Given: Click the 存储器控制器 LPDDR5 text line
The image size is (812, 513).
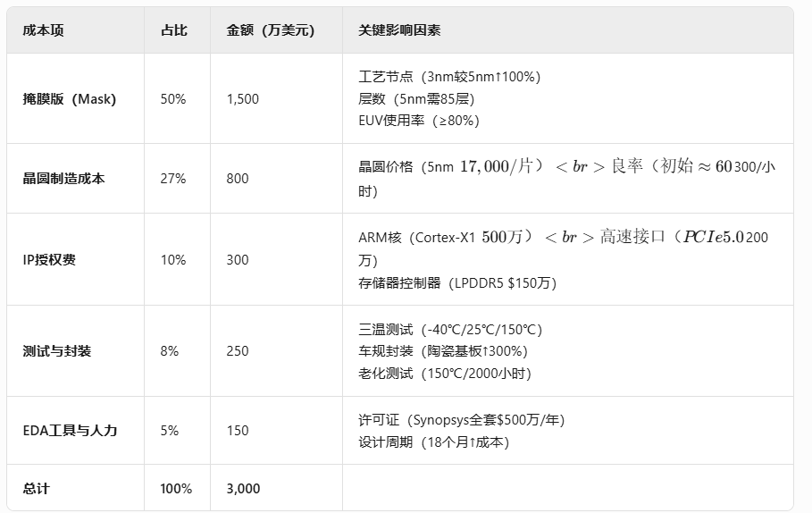Looking at the screenshot, I should coord(457,283).
